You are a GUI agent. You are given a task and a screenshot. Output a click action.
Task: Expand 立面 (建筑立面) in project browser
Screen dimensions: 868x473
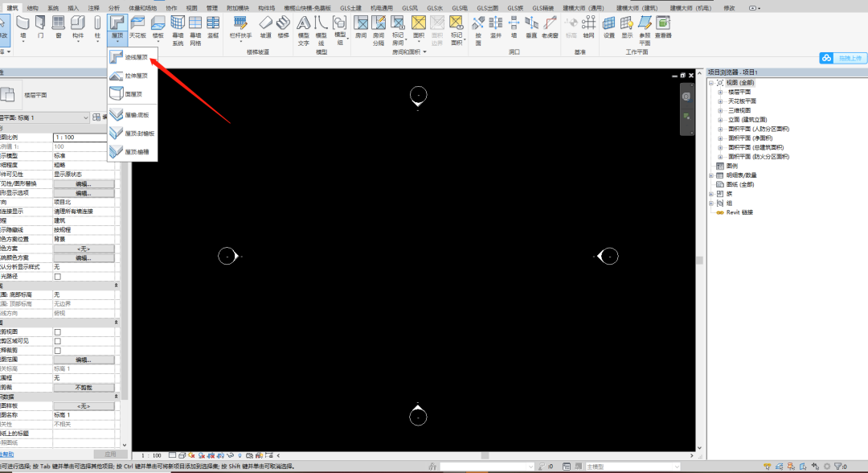click(720, 120)
